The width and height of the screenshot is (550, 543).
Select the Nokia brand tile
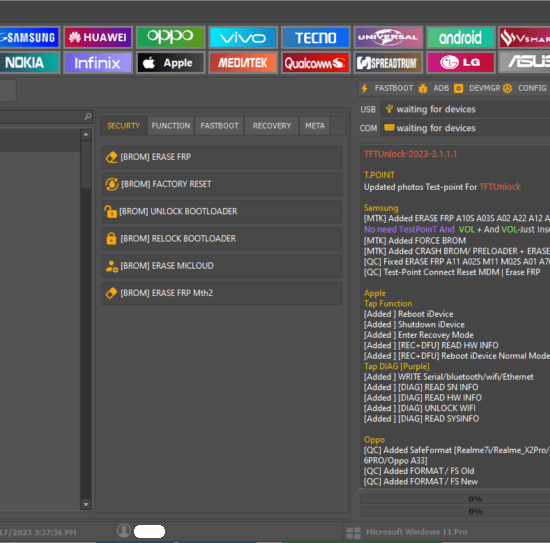[x=29, y=62]
